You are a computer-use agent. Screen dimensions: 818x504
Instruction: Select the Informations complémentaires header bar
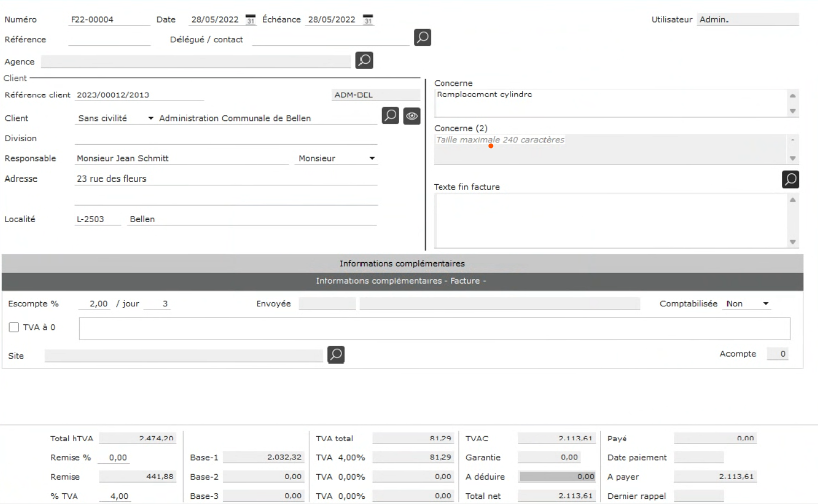click(x=402, y=263)
